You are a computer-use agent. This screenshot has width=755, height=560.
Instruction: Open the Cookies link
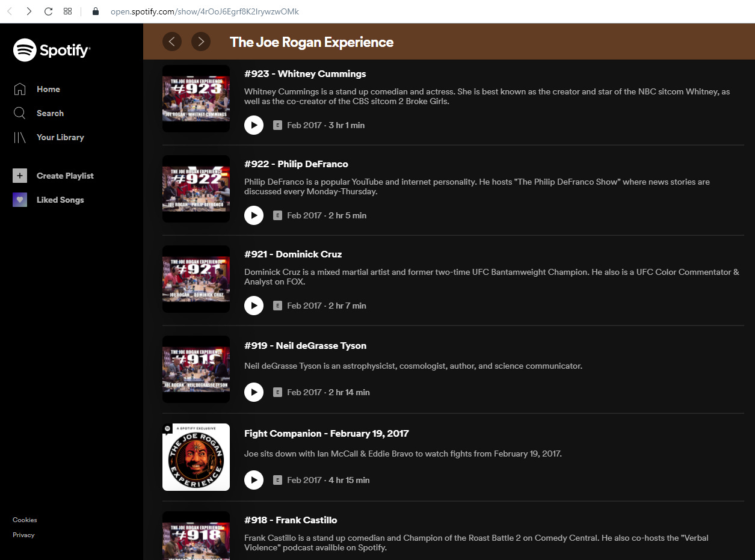coord(25,520)
